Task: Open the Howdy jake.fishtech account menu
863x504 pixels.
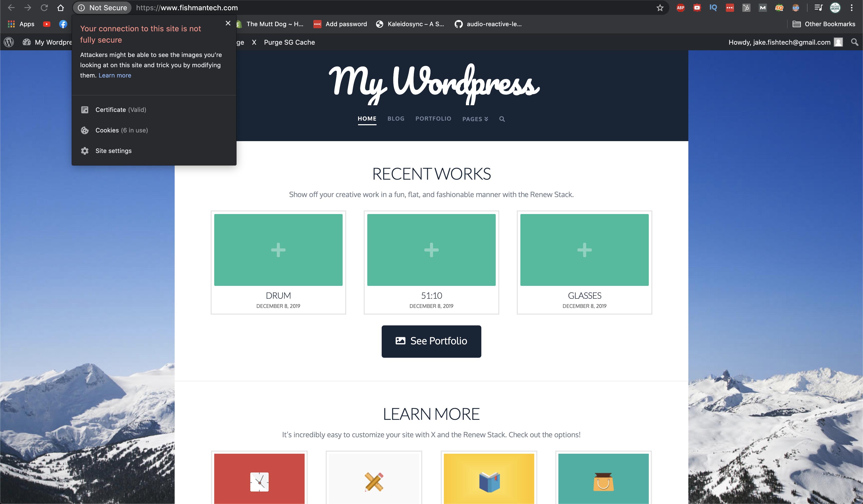Action: coord(785,42)
